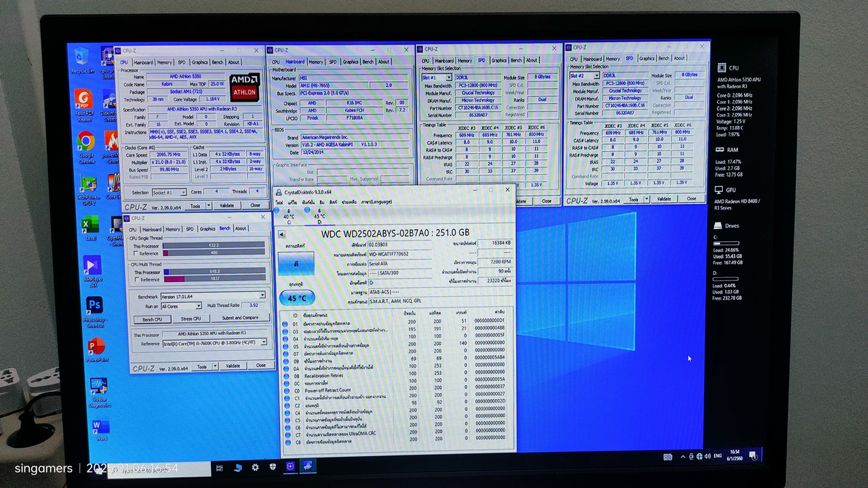The width and height of the screenshot is (868, 488).
Task: Open the Settings gear in the taskbar
Action: coord(255,467)
